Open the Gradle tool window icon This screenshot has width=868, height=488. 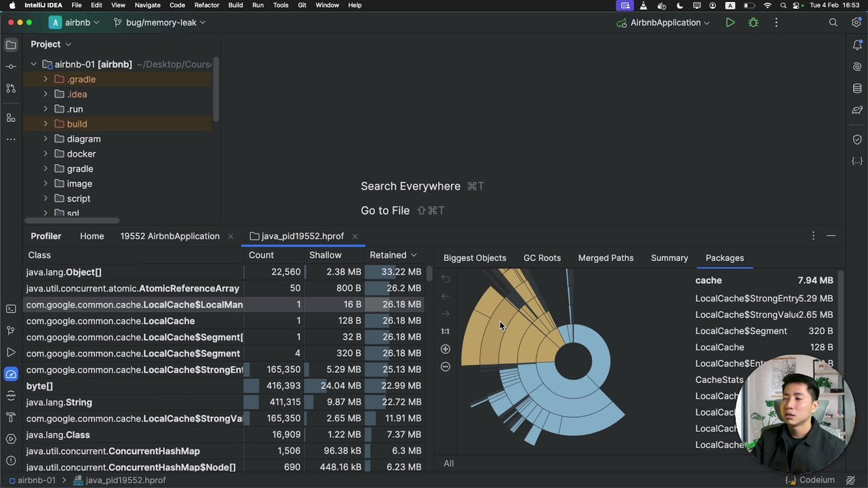(857, 110)
